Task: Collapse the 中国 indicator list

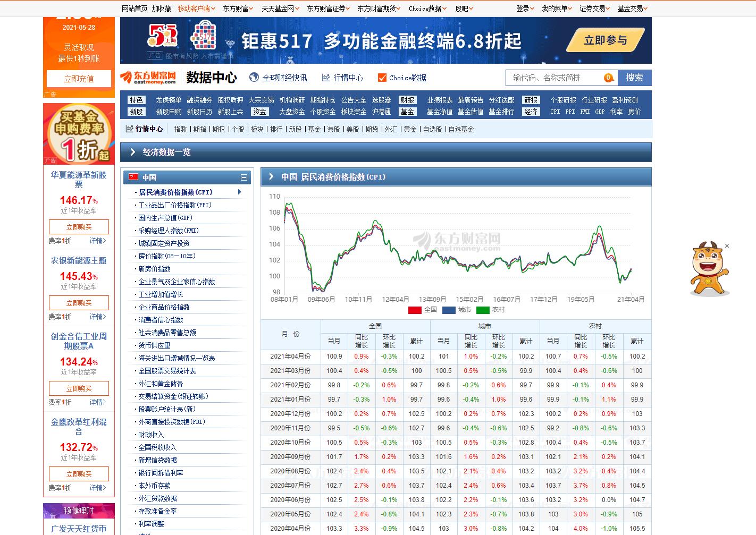Action: (244, 177)
